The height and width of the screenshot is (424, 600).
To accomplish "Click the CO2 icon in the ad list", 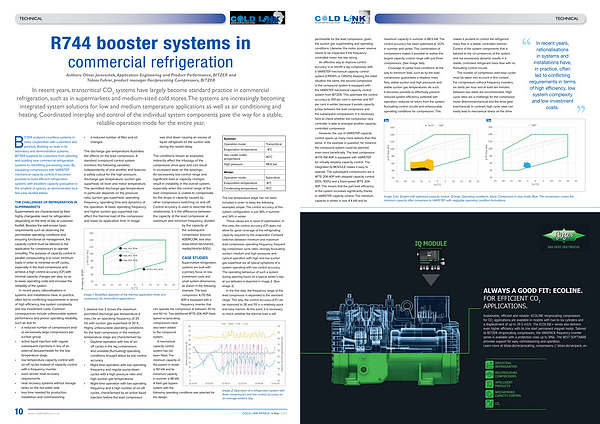I will [489, 403].
